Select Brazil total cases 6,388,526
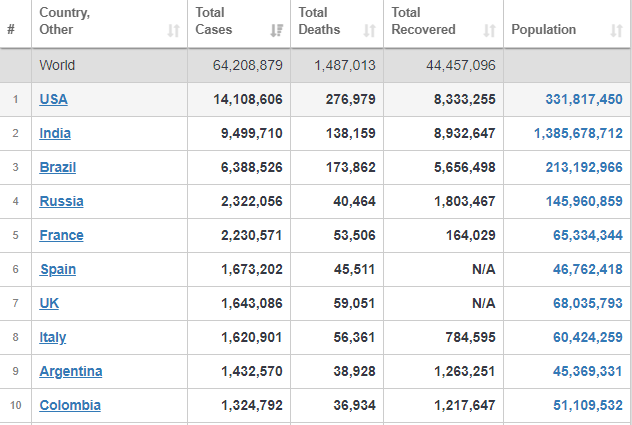Image resolution: width=632 pixels, height=425 pixels. click(252, 167)
